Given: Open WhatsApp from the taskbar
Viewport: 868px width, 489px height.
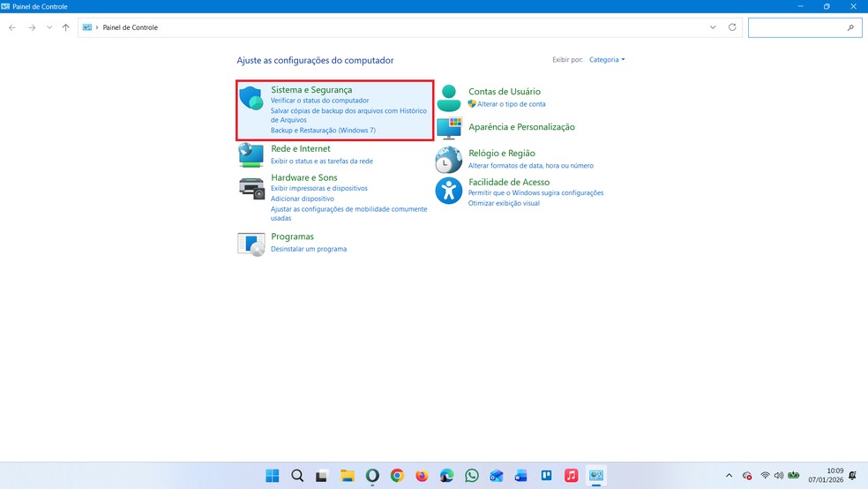Looking at the screenshot, I should coord(472,476).
